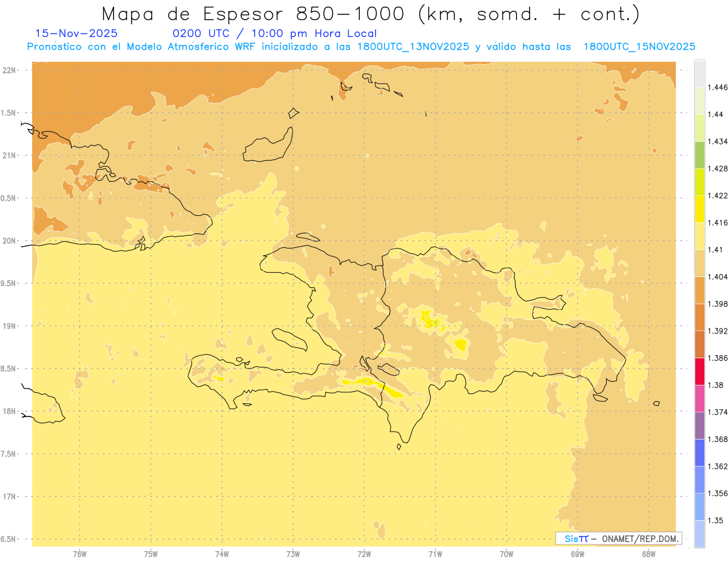Click the latitude label '17N'
This screenshot has height=562, width=728.
(x=9, y=497)
